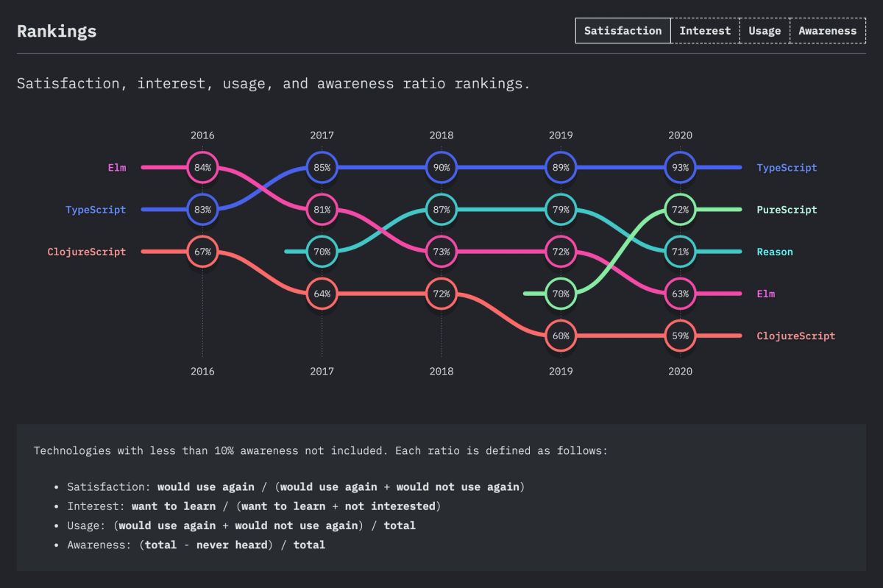Select Elm's 73% node in 2018
883x588 pixels.
(441, 252)
